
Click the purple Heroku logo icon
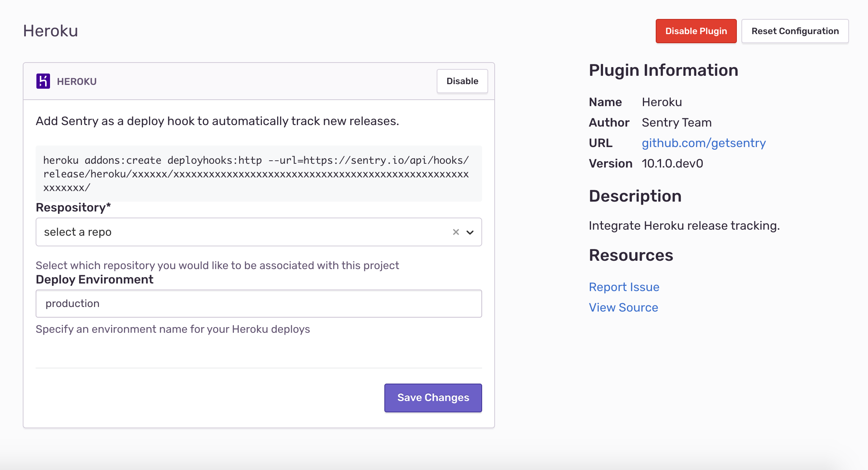tap(43, 81)
